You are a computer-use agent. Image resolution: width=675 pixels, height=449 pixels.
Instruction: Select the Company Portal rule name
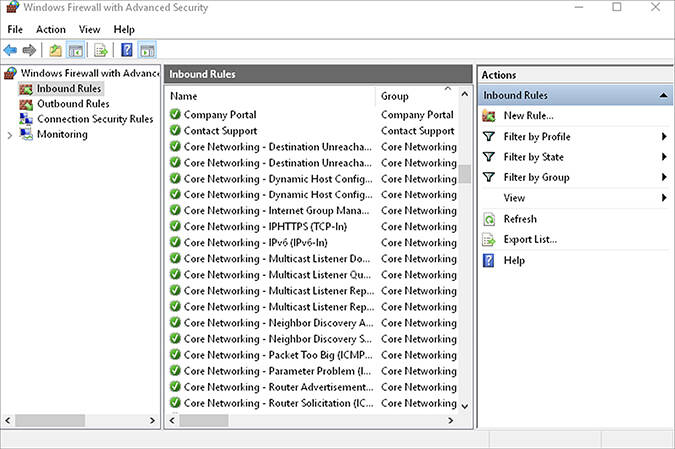[x=220, y=115]
